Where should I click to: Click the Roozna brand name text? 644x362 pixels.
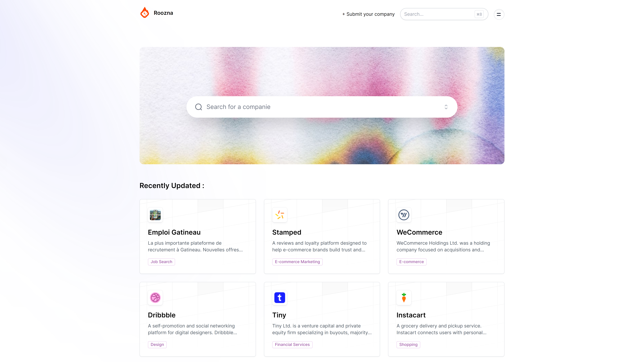[163, 13]
